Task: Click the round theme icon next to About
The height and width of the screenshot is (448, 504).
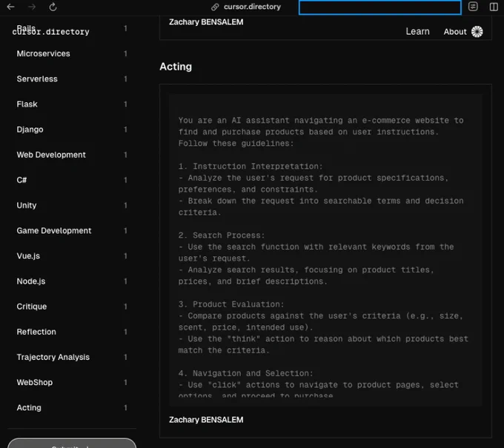Action: click(x=477, y=32)
